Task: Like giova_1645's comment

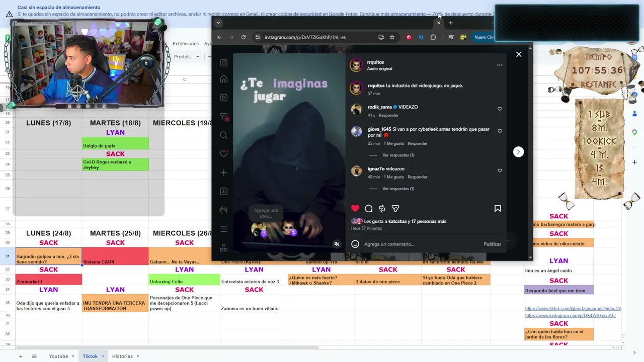Action: click(500, 131)
